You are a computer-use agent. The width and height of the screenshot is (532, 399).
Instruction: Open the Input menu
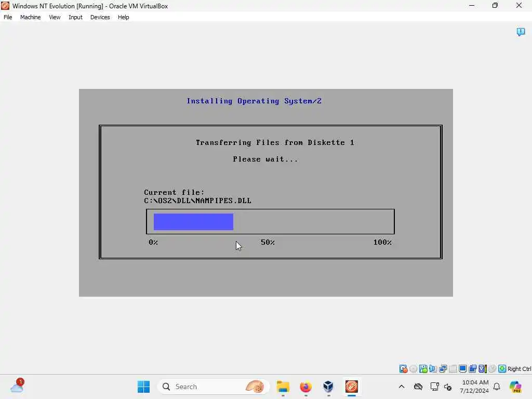tap(75, 17)
